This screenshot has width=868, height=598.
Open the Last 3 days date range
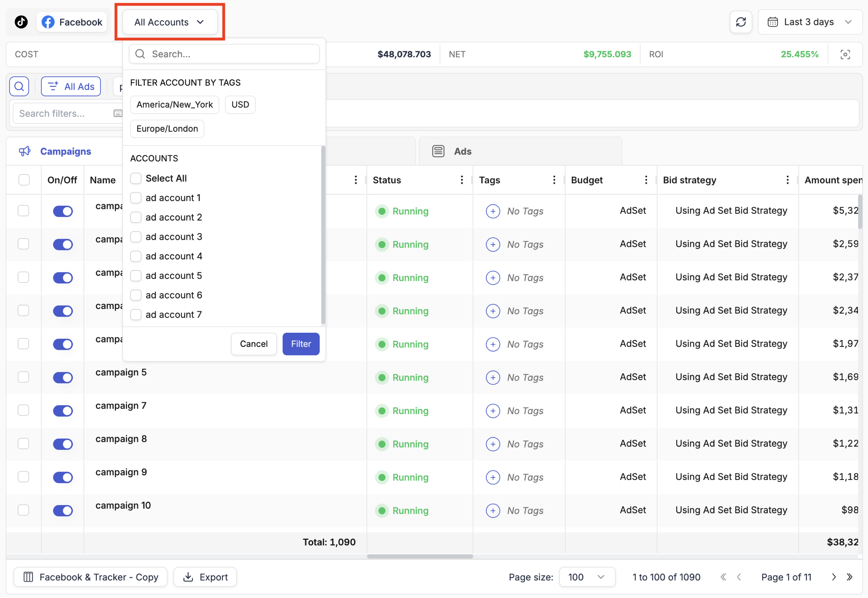[x=809, y=22]
